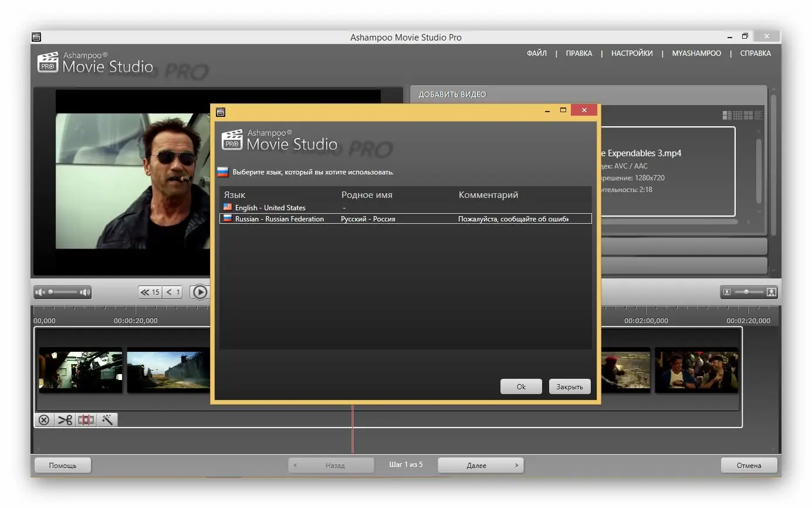Click the max volume speaker icon

point(86,292)
